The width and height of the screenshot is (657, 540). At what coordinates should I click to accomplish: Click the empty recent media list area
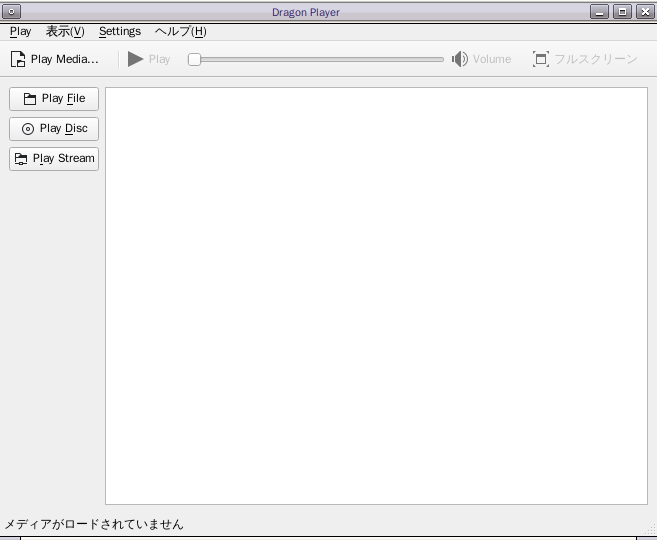click(x=376, y=296)
